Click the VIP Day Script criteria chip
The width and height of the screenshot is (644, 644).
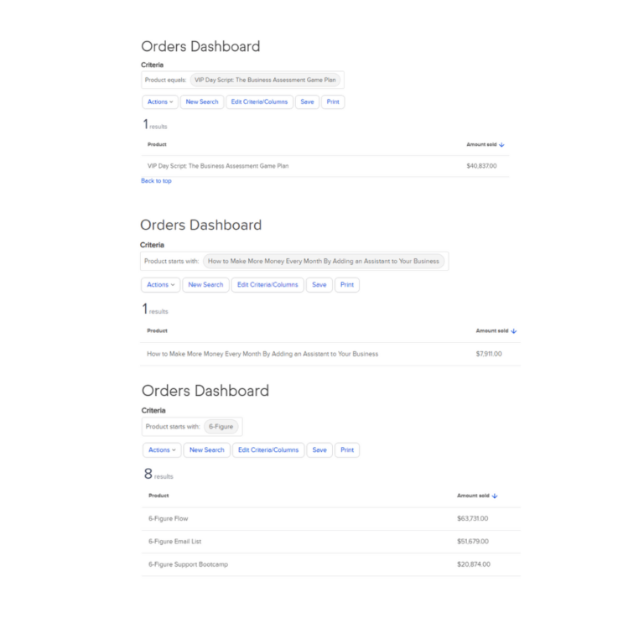tap(266, 80)
